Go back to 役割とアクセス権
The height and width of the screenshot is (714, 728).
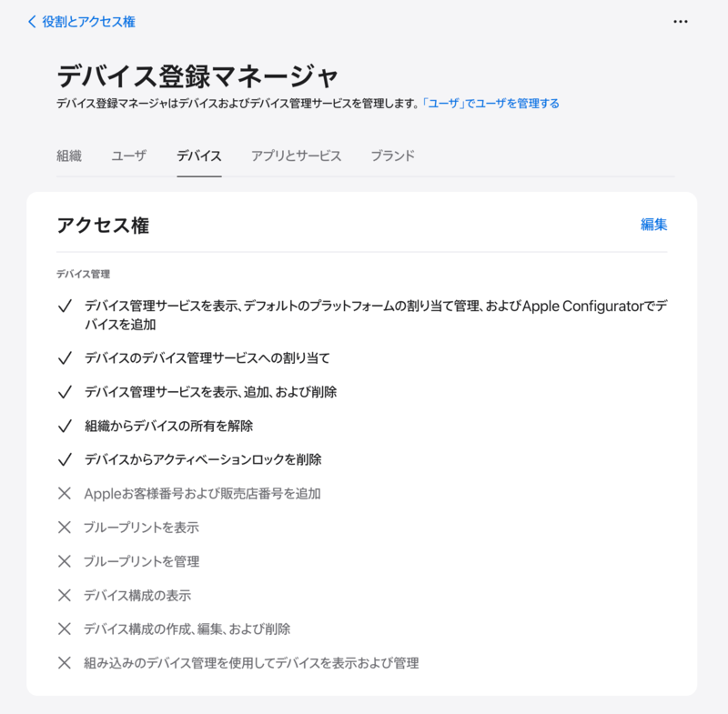pos(88,21)
